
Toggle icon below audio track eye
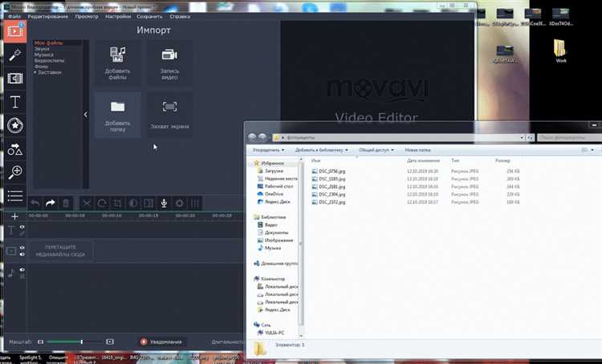tap(22, 276)
